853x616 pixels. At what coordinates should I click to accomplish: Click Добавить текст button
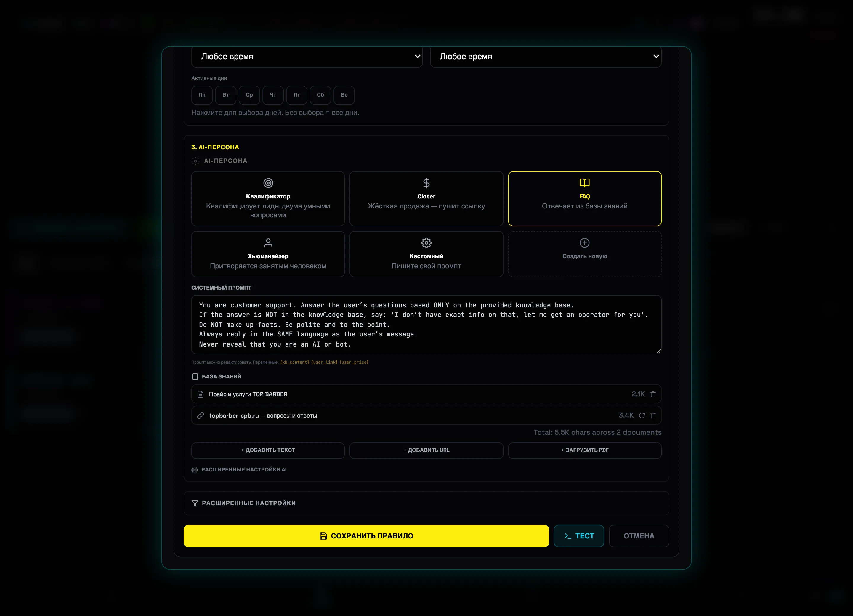(x=268, y=450)
